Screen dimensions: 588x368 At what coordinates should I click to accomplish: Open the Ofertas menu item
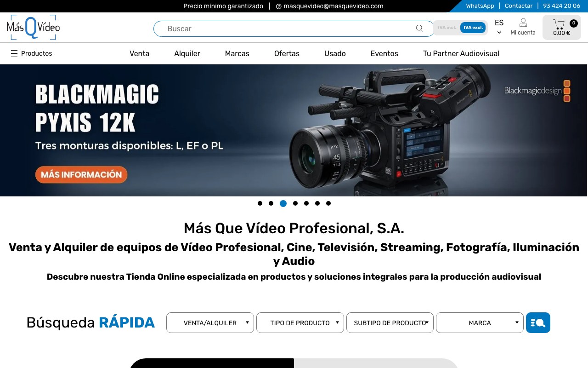coord(287,53)
